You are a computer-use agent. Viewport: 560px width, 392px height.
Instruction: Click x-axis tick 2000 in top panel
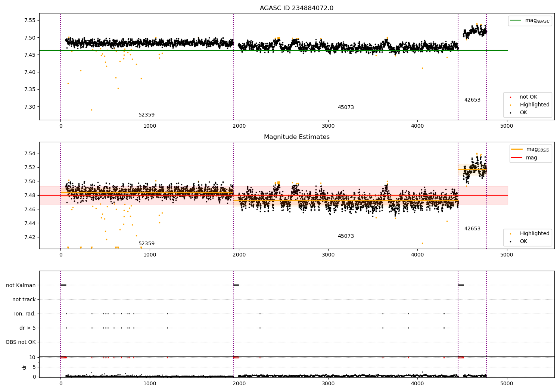point(239,126)
